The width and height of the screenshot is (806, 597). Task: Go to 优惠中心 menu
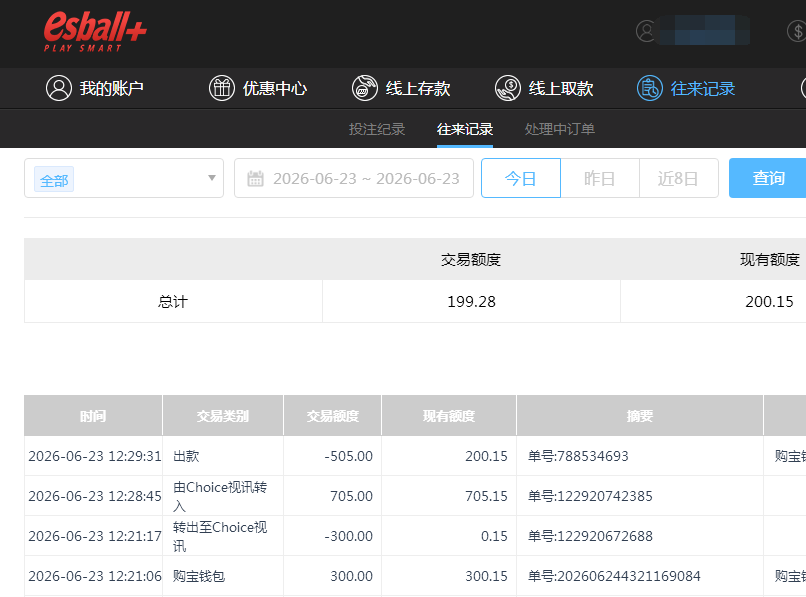click(x=258, y=88)
